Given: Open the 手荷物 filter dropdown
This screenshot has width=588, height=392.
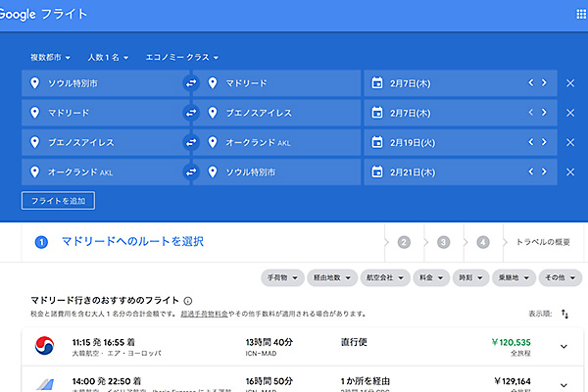Looking at the screenshot, I should coord(282,277).
